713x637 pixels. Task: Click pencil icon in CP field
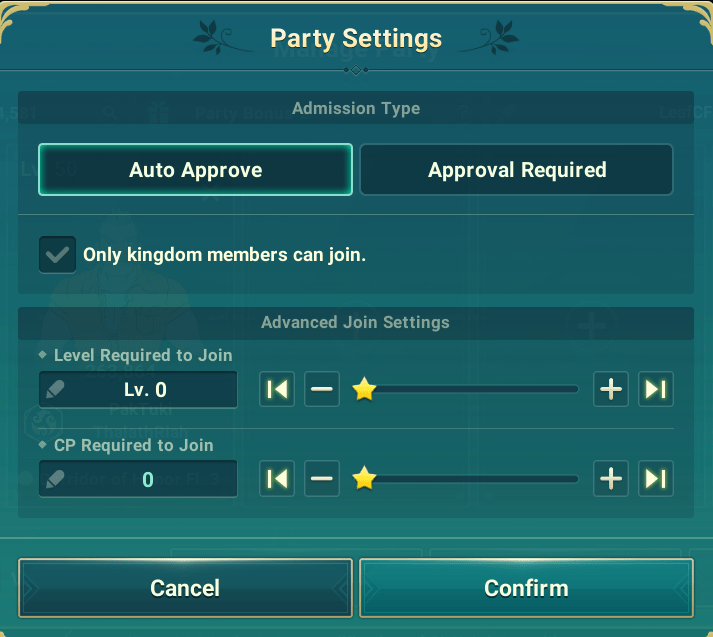click(x=55, y=479)
